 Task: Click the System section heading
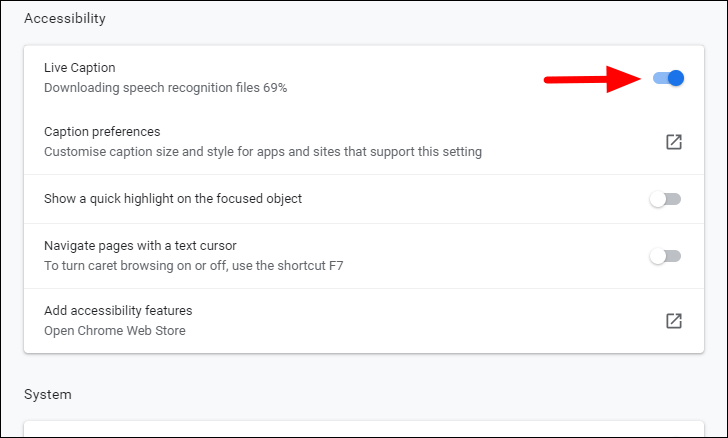click(x=48, y=394)
